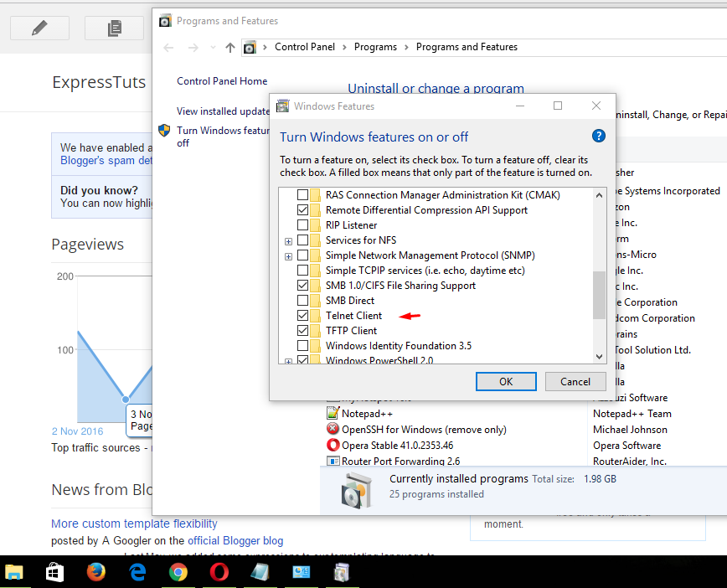Expand the Services for NFS node
The height and width of the screenshot is (588, 727).
(288, 240)
